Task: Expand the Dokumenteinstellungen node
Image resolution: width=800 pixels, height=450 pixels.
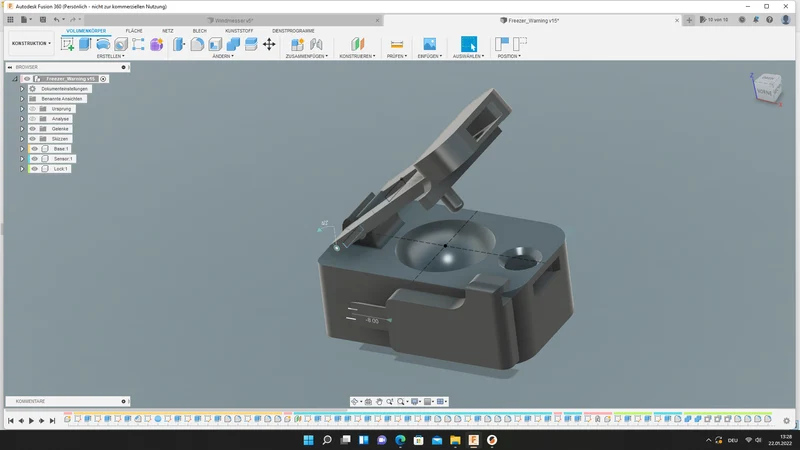Action: [x=22, y=89]
